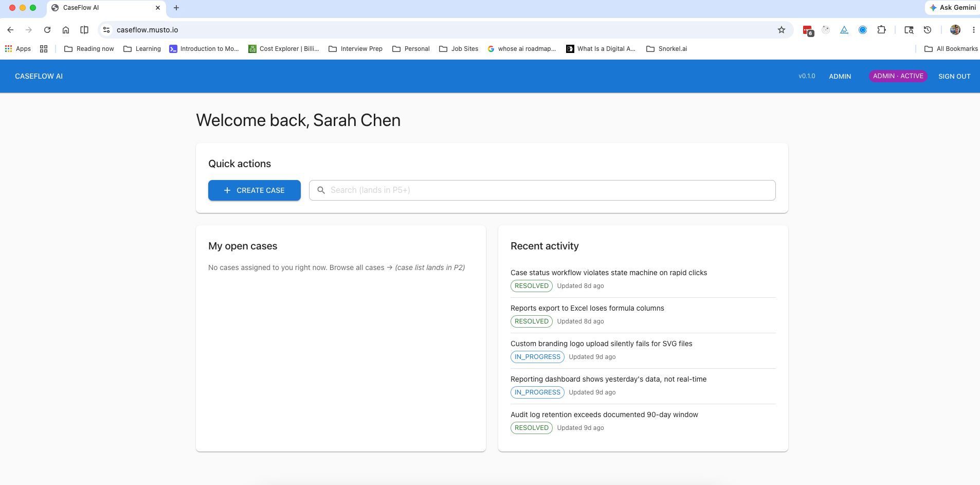The width and height of the screenshot is (980, 485).
Task: Reload the caseflow.musto.io page
Action: click(47, 30)
